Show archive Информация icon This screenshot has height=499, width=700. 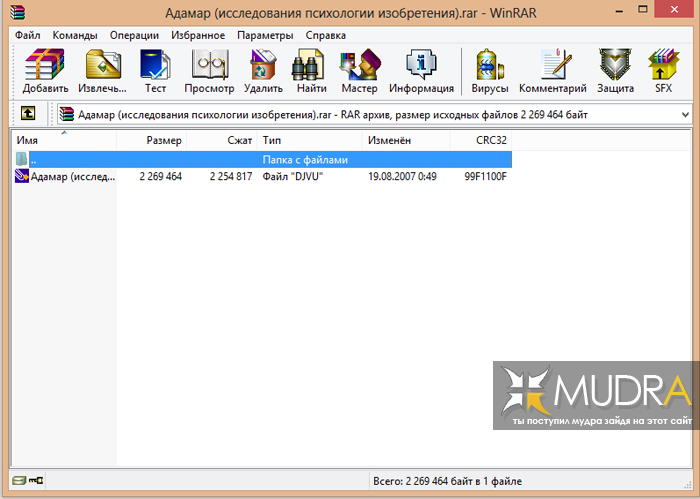pos(421,65)
